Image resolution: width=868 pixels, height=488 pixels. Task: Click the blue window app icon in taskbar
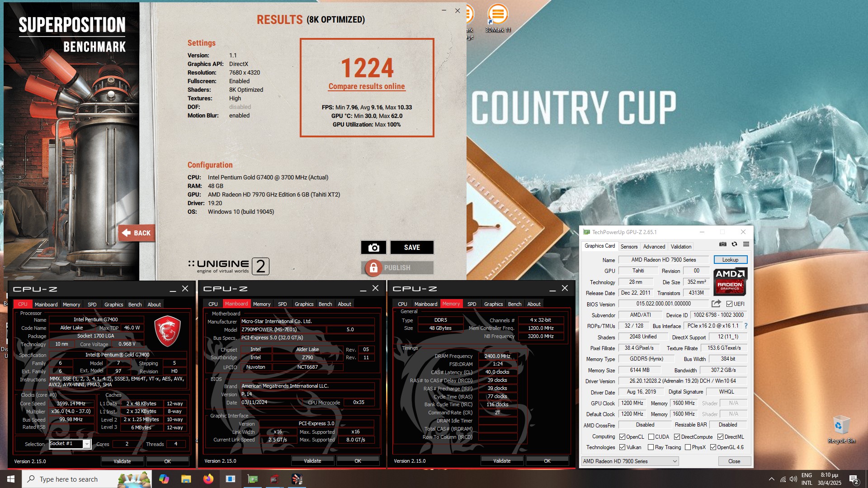tap(231, 479)
